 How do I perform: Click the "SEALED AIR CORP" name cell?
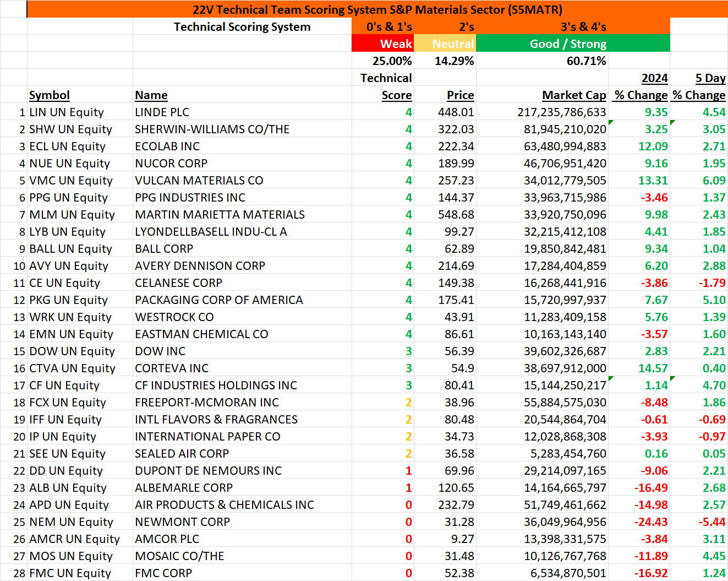242,453
